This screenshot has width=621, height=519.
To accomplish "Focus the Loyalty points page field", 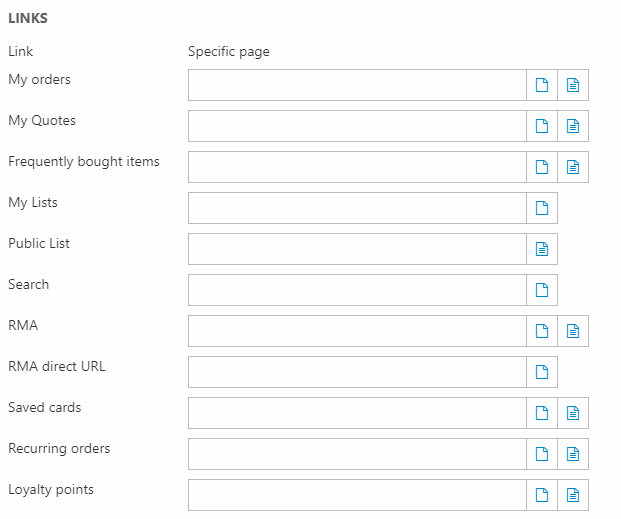I will (357, 495).
